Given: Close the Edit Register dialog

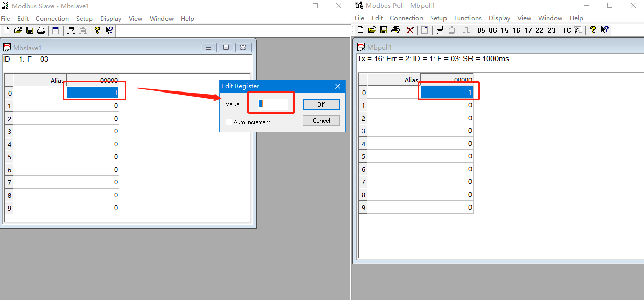Looking at the screenshot, I should click(338, 86).
